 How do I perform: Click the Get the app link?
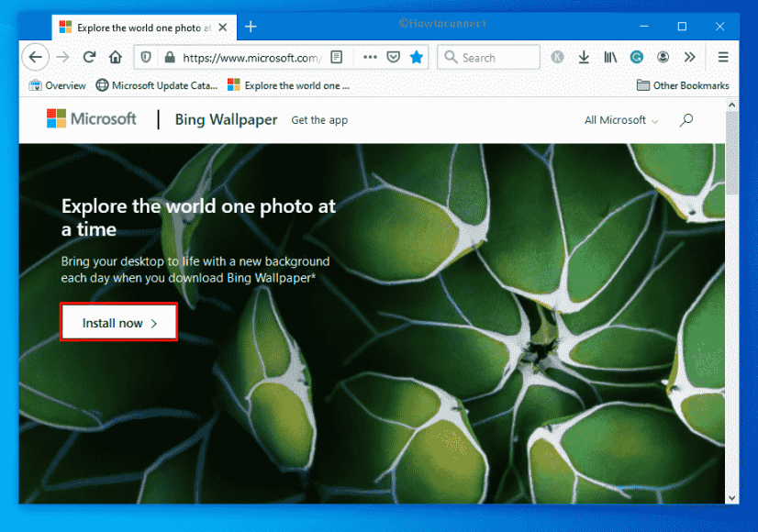[x=319, y=120]
